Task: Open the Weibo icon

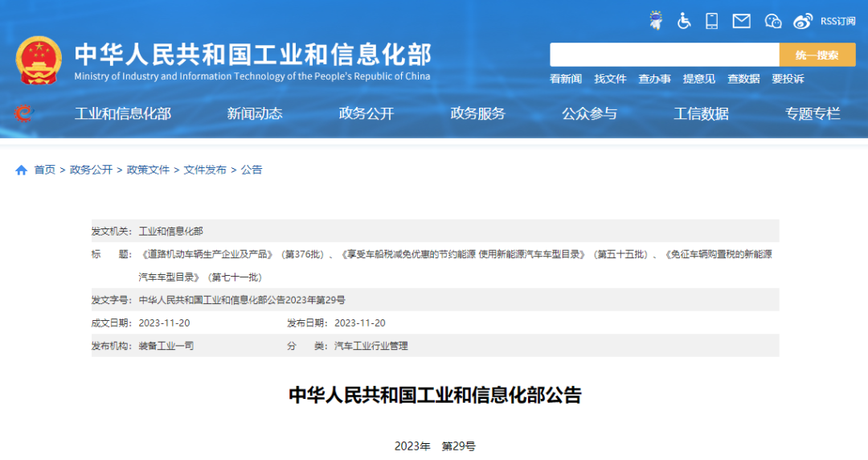Action: pyautogui.click(x=803, y=21)
